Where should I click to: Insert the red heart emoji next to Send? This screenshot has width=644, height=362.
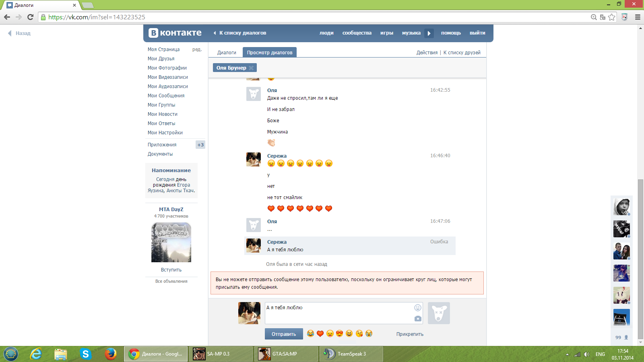tap(320, 333)
